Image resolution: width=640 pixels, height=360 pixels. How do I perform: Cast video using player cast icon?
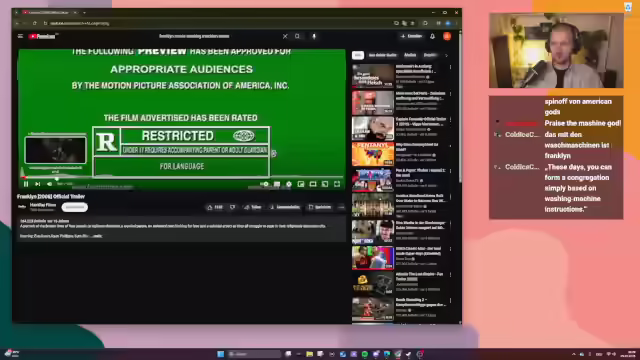pos(325,184)
